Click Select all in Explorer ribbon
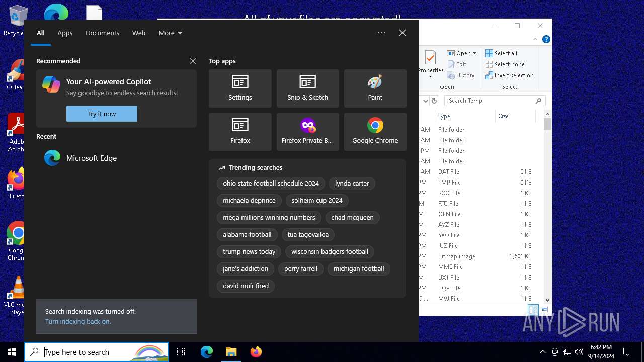 pyautogui.click(x=501, y=53)
